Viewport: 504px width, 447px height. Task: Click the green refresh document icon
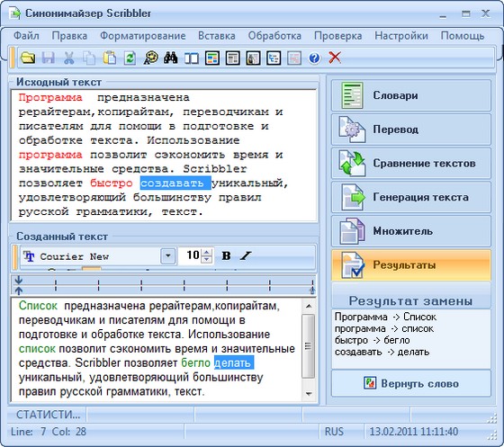(130, 58)
